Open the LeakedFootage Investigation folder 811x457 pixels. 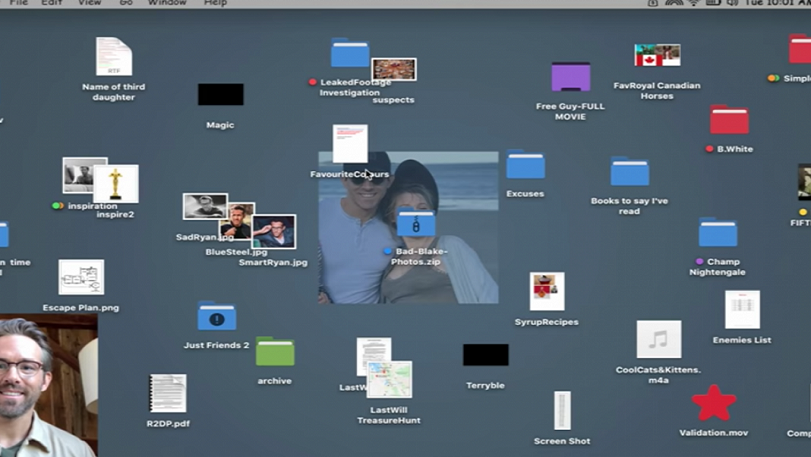[x=350, y=53]
